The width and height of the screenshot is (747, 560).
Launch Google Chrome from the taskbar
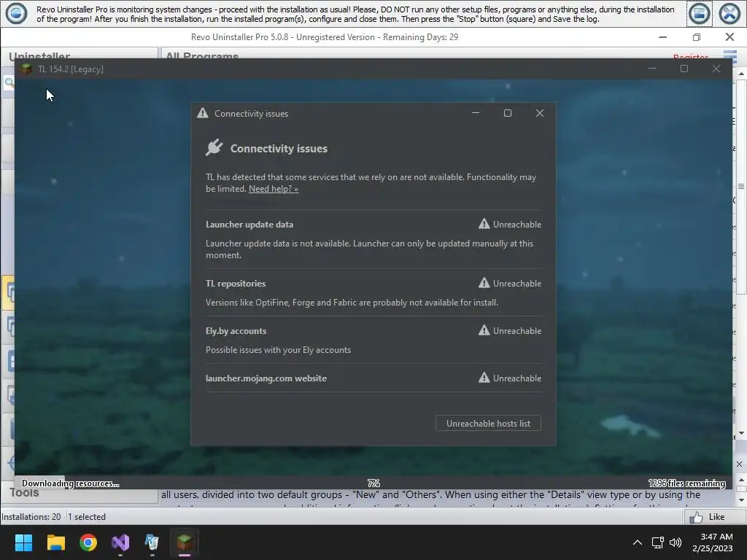[x=88, y=542]
